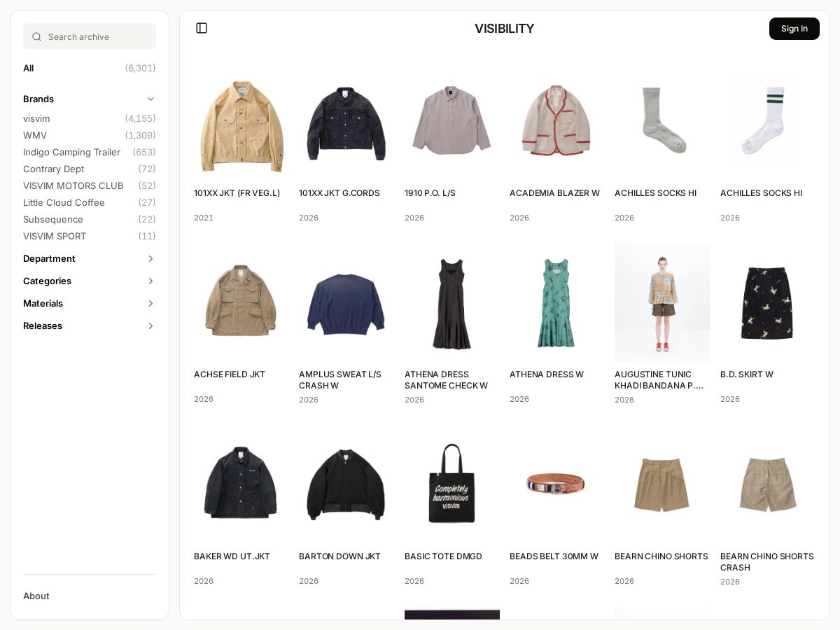Collapse the Brands section chevron
Viewport: 840px width, 630px height.
tap(150, 99)
